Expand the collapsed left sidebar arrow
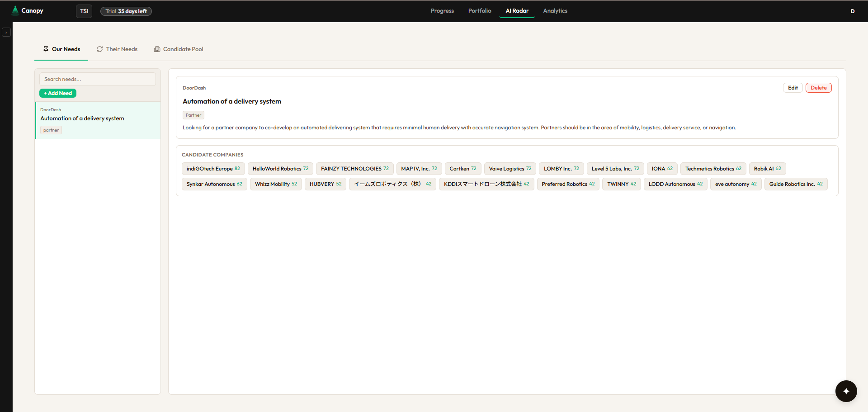 6,32
